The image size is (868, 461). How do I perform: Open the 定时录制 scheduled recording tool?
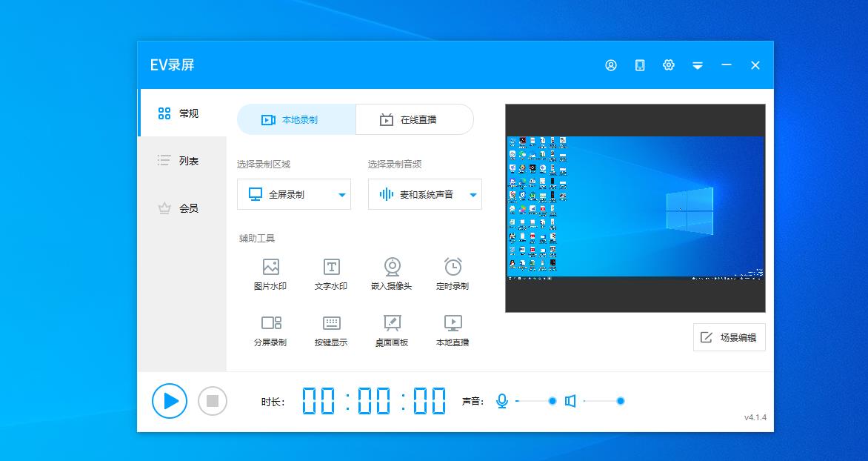[452, 273]
